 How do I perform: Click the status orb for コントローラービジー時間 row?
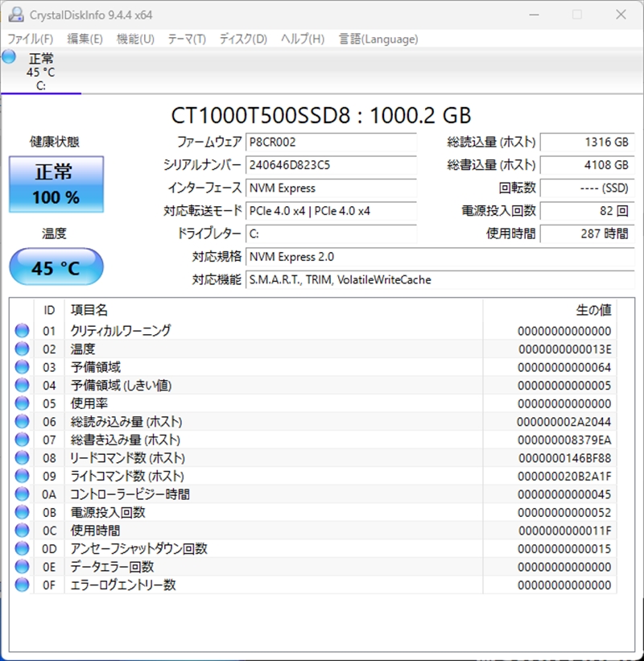[x=22, y=494]
